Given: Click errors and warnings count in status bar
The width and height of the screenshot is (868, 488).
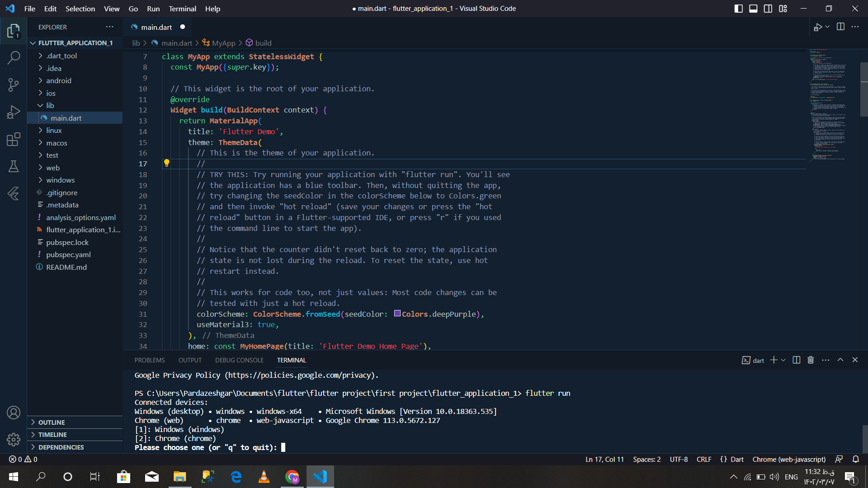Looking at the screenshot, I should [x=23, y=459].
